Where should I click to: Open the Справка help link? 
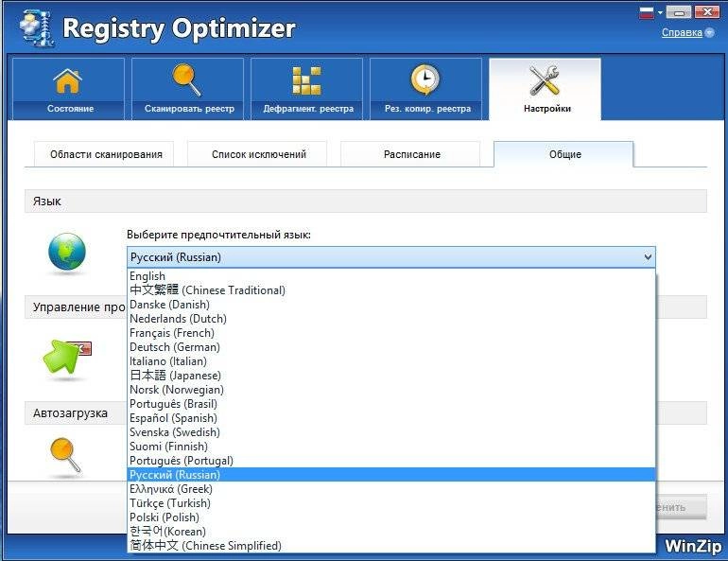tap(682, 32)
